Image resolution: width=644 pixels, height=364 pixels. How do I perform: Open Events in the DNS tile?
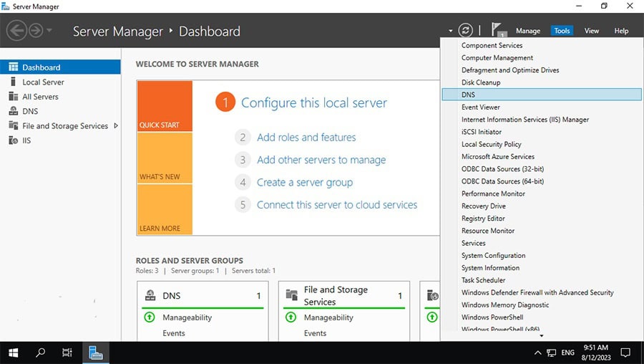tap(174, 333)
